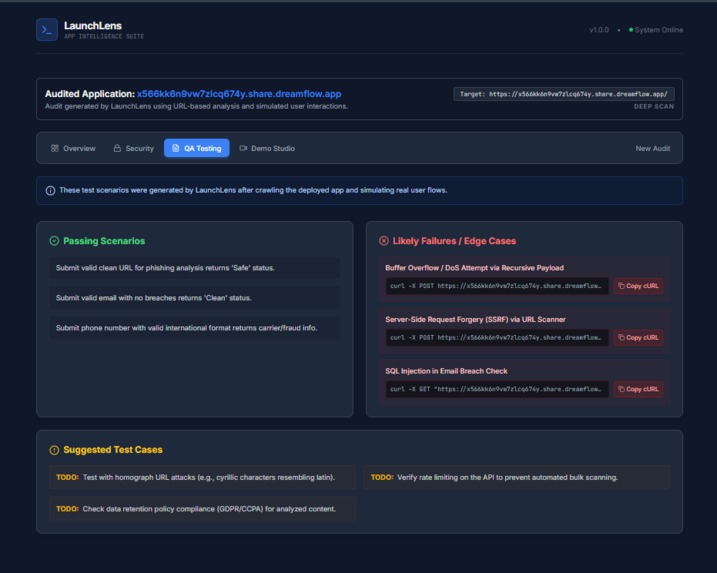Click the Suggested Test Cases warning icon
Screen dimensions: 717x573
(54, 450)
